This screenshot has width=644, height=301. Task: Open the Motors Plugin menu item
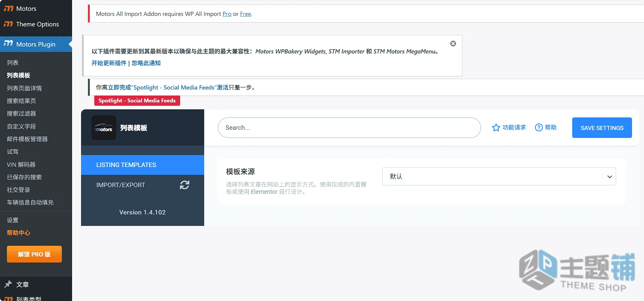tap(36, 44)
